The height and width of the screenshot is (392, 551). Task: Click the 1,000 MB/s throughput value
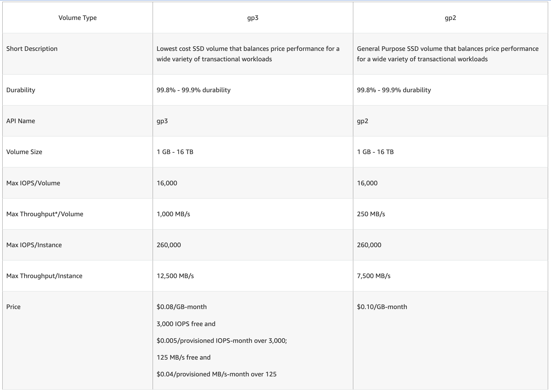[173, 214]
